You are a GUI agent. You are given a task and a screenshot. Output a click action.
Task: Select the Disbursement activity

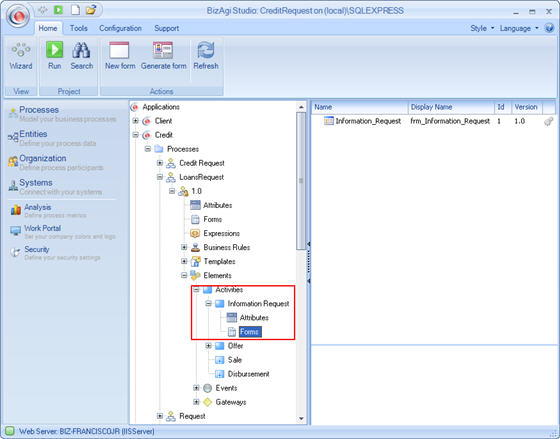(249, 374)
